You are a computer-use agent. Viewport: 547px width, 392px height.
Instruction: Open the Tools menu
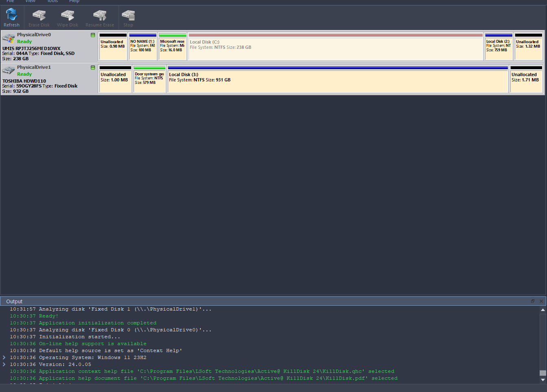click(x=52, y=1)
